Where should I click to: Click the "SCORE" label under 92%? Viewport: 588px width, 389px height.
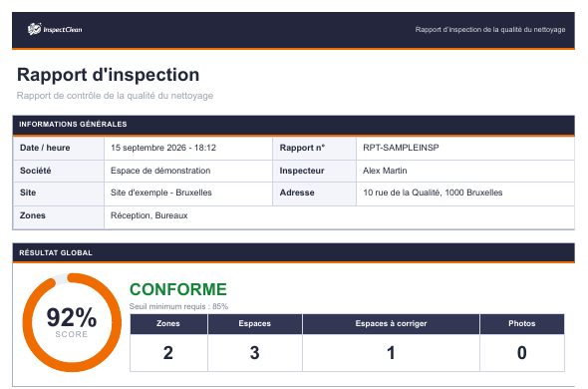[72, 334]
